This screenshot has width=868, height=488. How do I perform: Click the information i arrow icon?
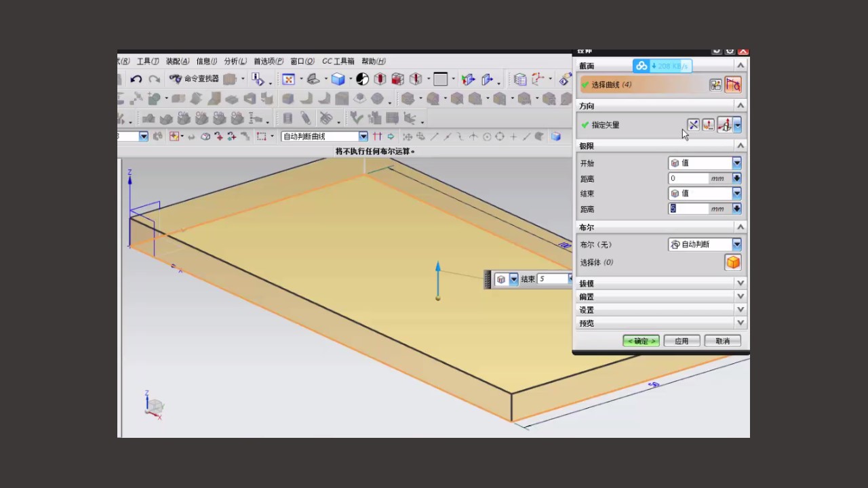pos(258,79)
